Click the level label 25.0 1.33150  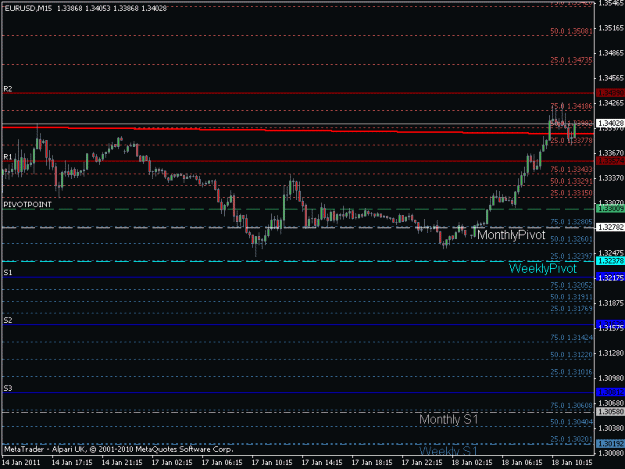click(571, 193)
